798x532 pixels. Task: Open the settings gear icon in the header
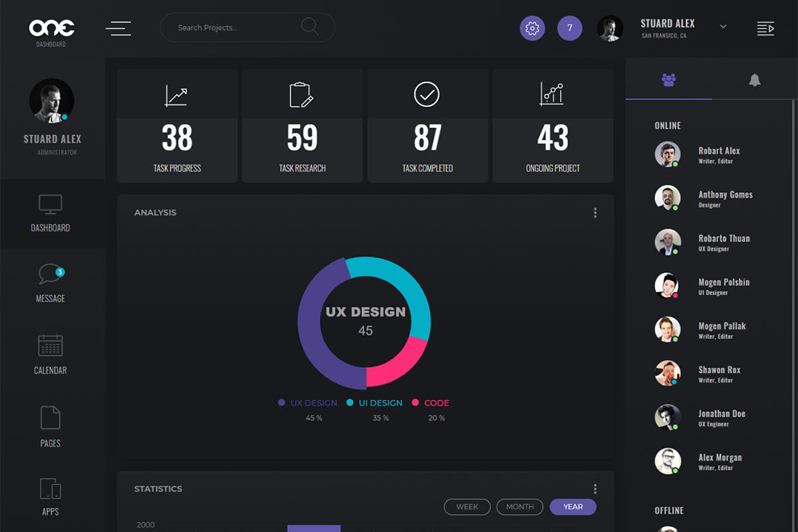click(532, 29)
